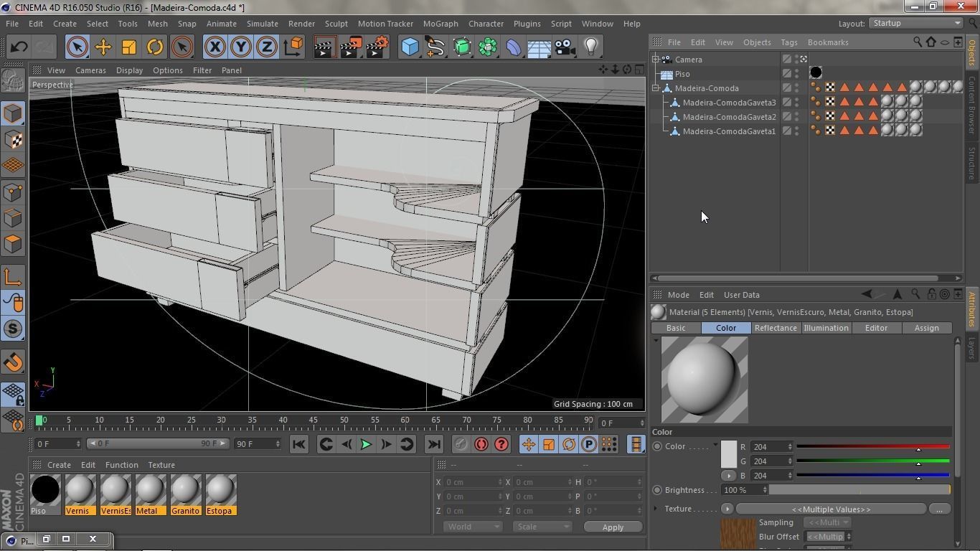
Task: Open the Render menu
Action: tap(301, 24)
